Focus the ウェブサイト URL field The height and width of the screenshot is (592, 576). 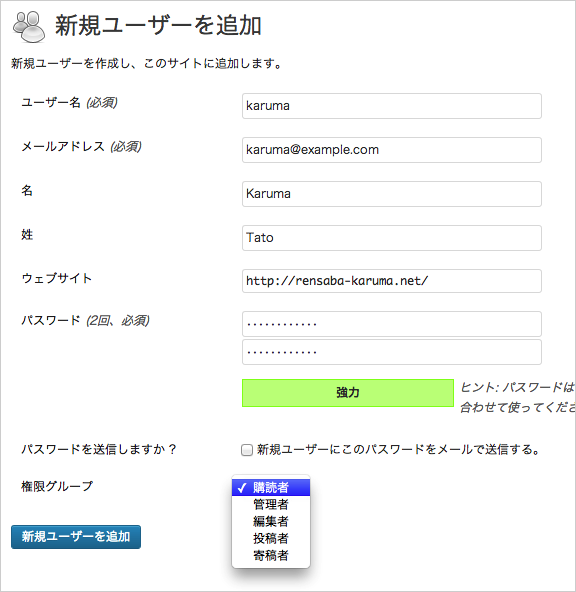[392, 281]
